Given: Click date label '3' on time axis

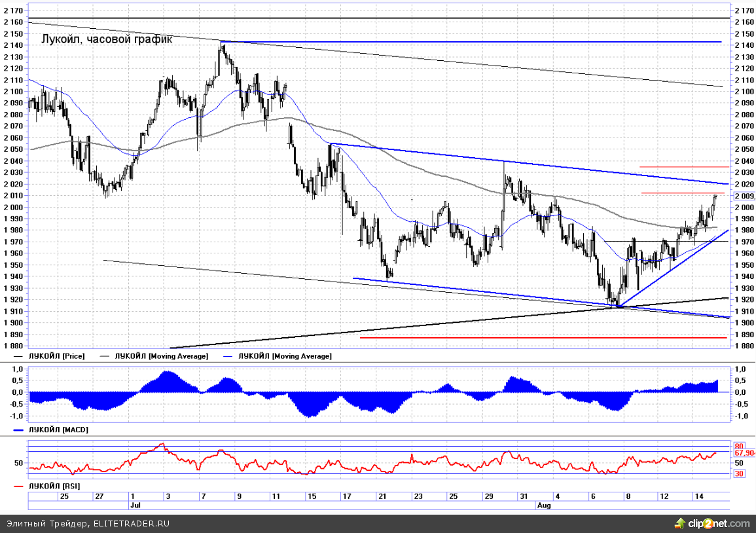Looking at the screenshot, I should point(168,496).
